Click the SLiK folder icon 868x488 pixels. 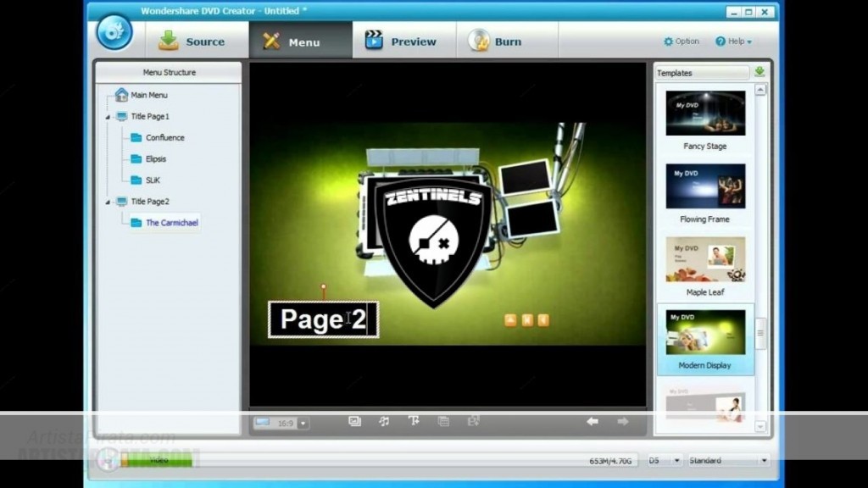[136, 180]
